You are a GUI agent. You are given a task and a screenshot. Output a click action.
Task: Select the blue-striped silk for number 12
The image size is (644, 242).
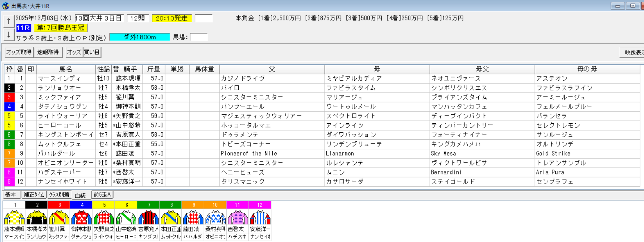pos(260,217)
